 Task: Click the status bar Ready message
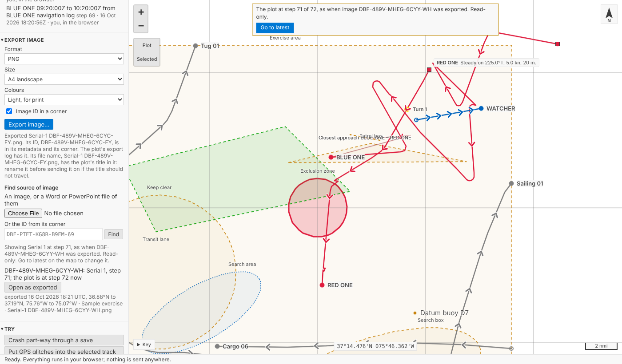tap(88, 360)
